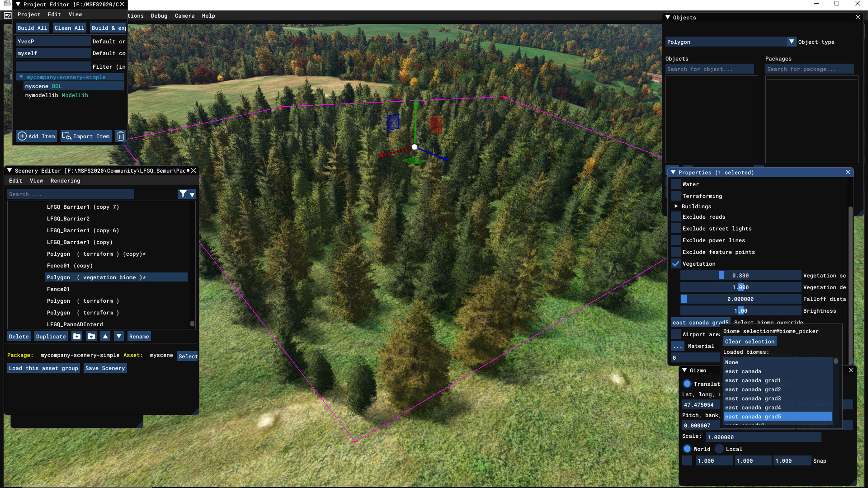Enable the Exclude roads checkbox

pos(676,217)
